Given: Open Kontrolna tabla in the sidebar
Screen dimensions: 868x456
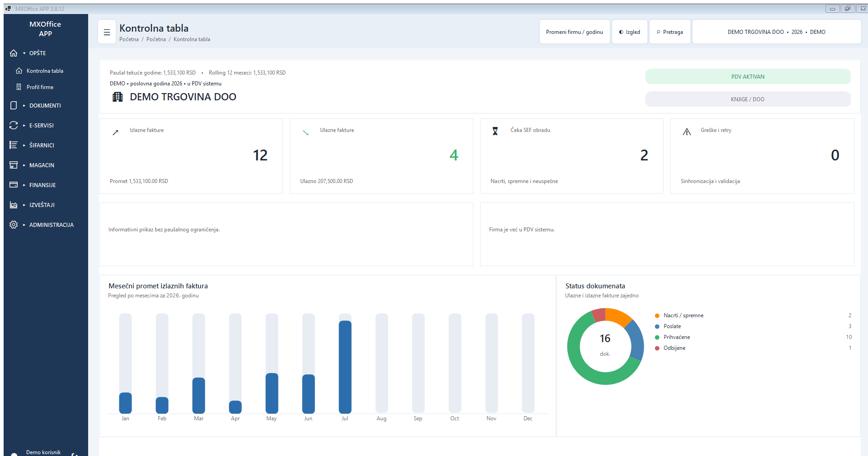Looking at the screenshot, I should click(x=45, y=71).
